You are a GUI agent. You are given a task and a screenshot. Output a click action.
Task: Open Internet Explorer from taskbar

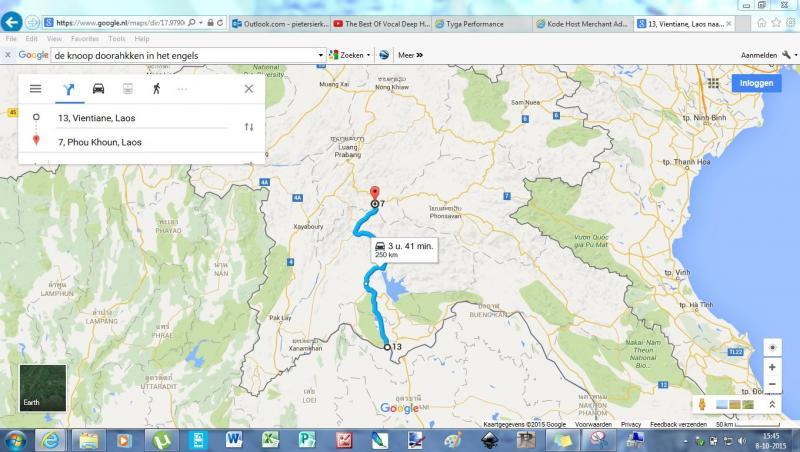tap(50, 440)
